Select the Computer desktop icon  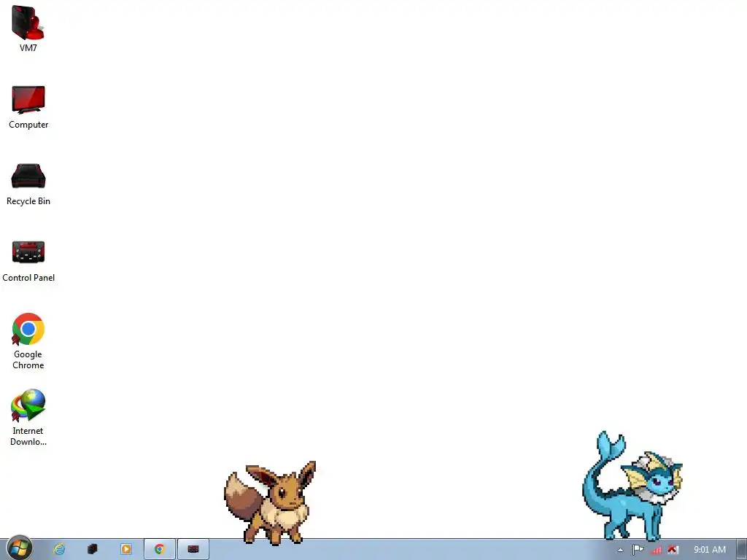tap(28, 107)
